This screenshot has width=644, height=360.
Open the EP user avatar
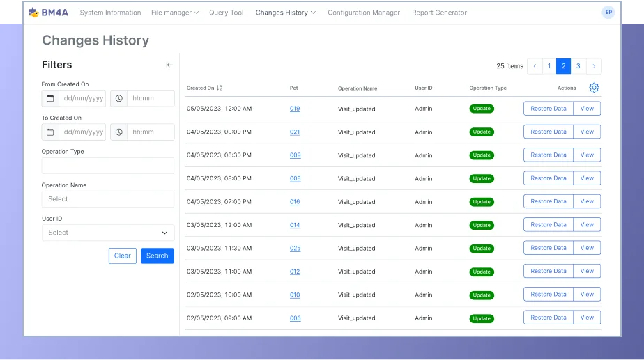coord(608,13)
